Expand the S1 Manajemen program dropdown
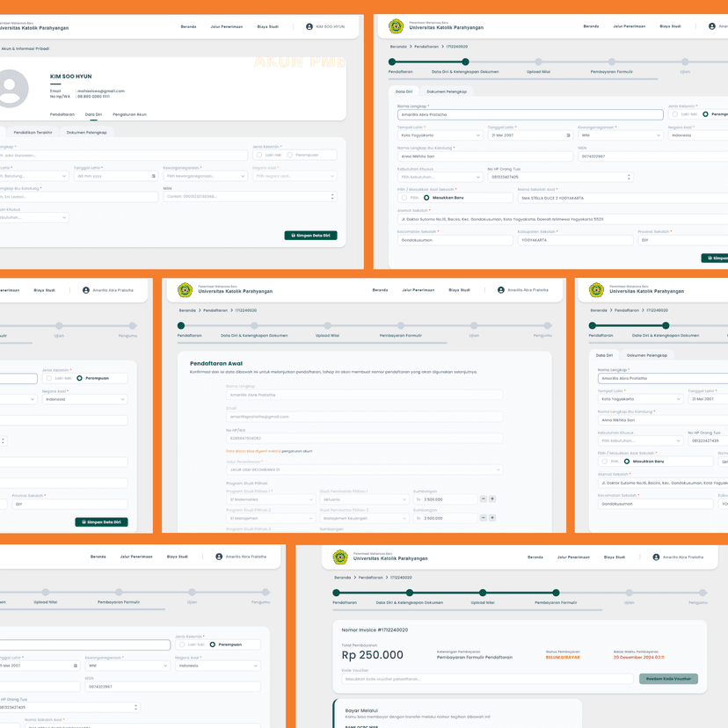This screenshot has height=728, width=728. tap(271, 518)
